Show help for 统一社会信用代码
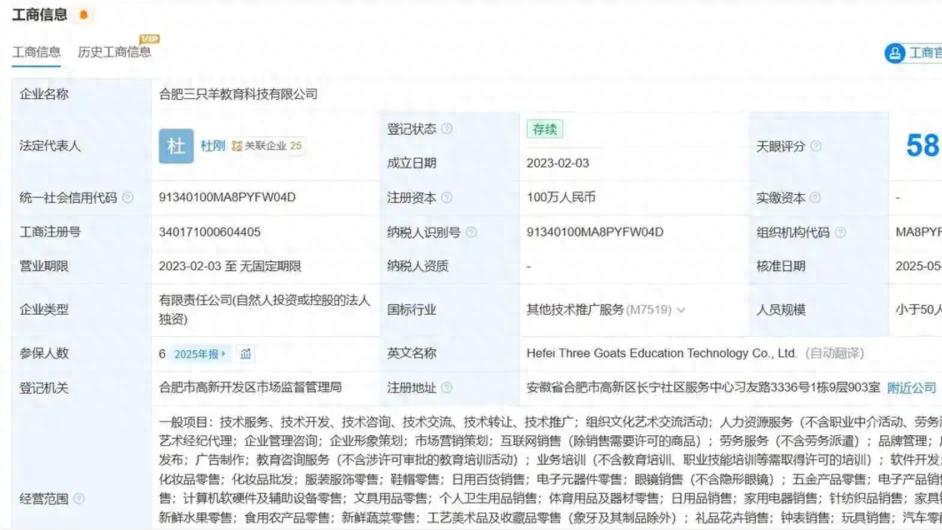Viewport: 942px width, 530px height. point(127,198)
